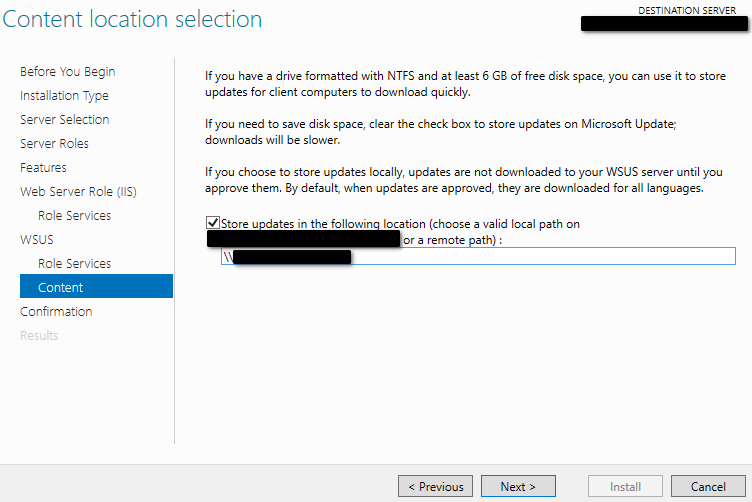
Task: Click the Content location selection heading
Action: pyautogui.click(x=132, y=19)
